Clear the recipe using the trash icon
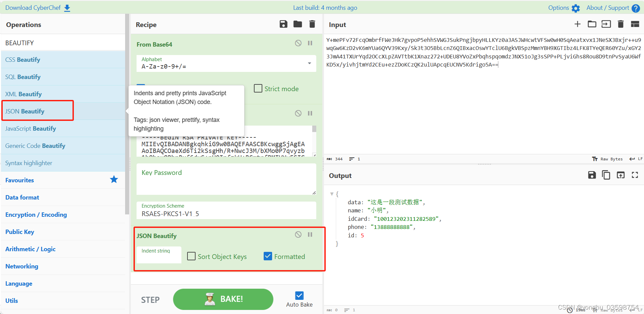 point(312,24)
